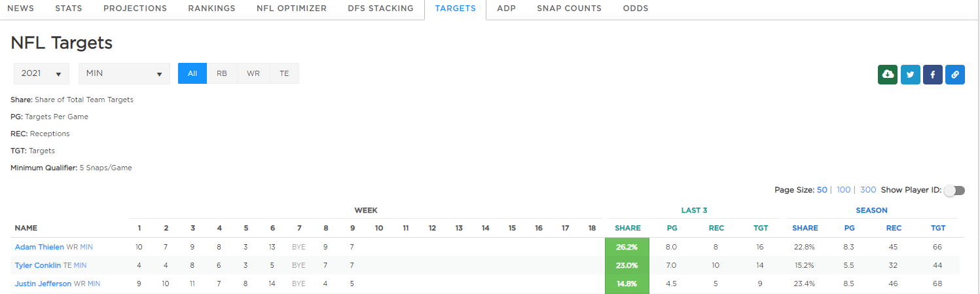Share page via Twitter icon
This screenshot has height=294, width=980.
point(910,75)
